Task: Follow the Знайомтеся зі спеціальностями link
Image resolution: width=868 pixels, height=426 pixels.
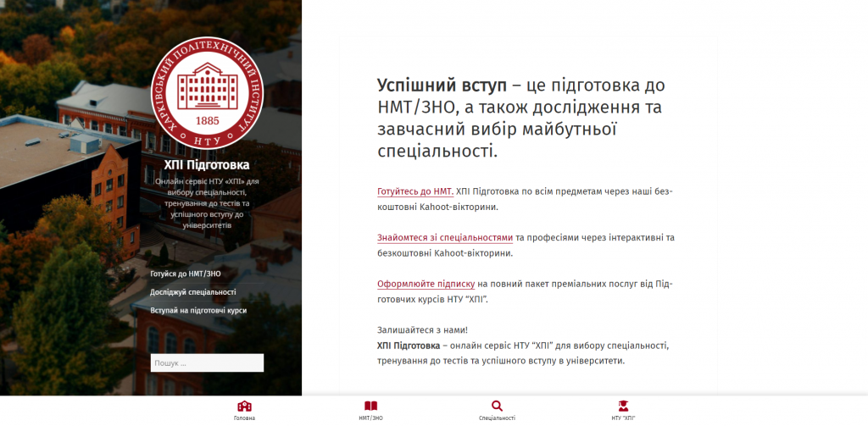Action: (x=445, y=238)
